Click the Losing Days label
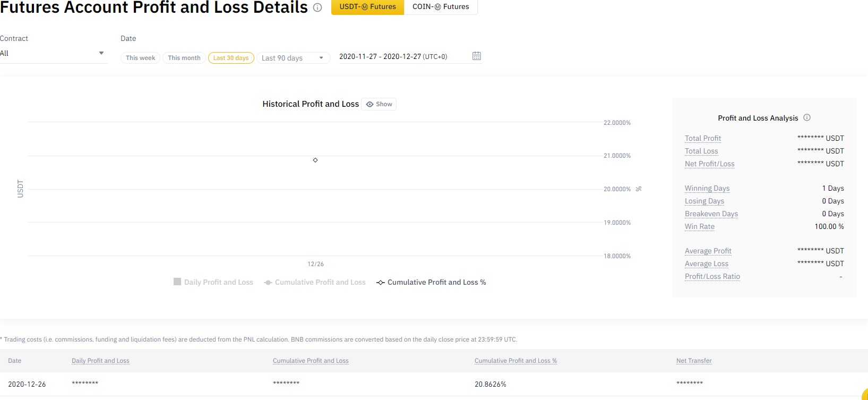This screenshot has width=868, height=400. tap(704, 201)
